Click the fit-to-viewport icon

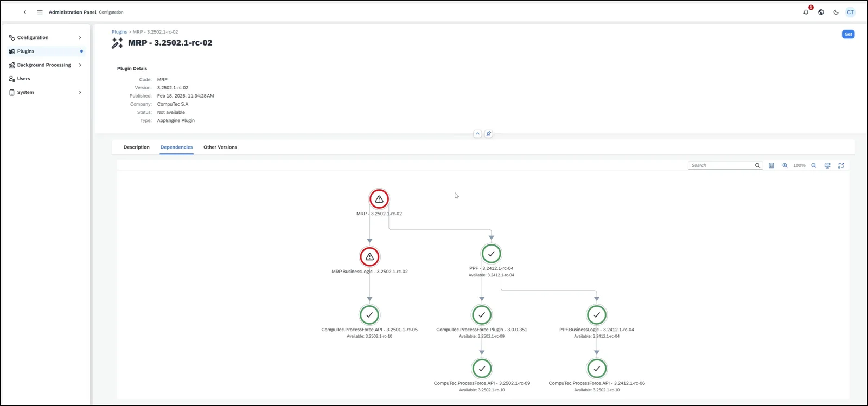827,165
